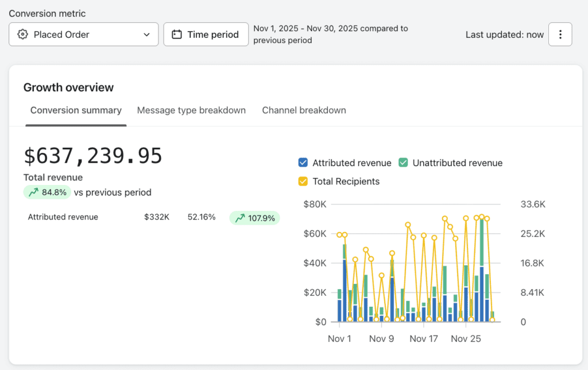Viewport: 588px width, 370px height.
Task: Click the trend arrow icon beside 107.9%
Action: 239,218
